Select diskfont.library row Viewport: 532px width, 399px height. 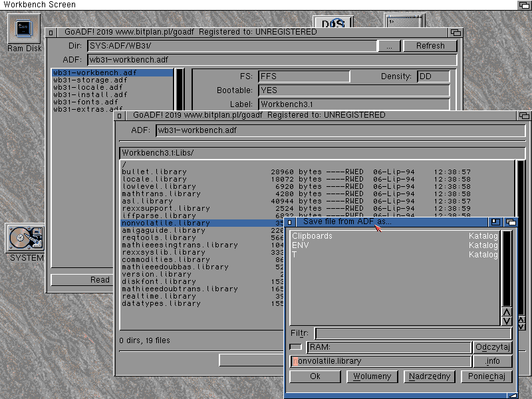(x=202, y=281)
